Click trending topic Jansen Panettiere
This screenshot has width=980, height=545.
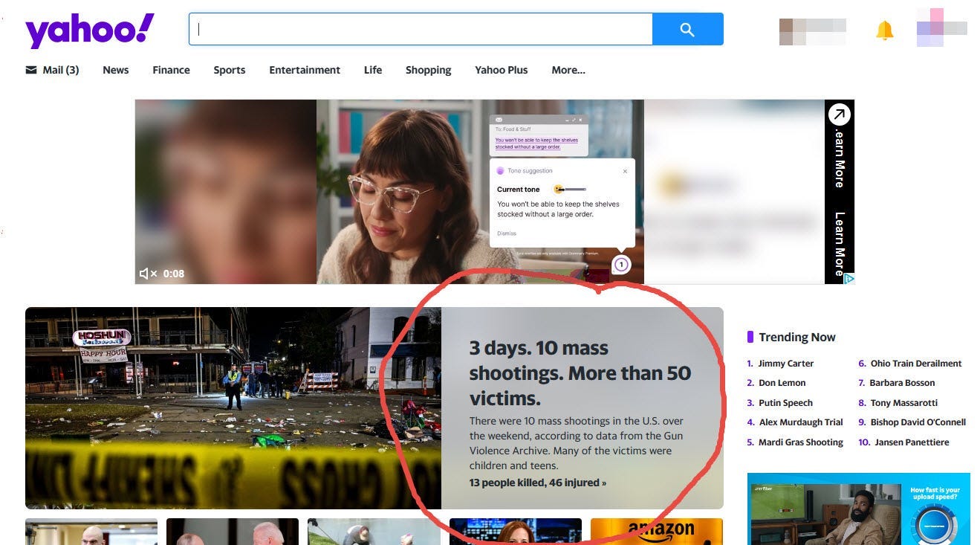click(x=912, y=442)
